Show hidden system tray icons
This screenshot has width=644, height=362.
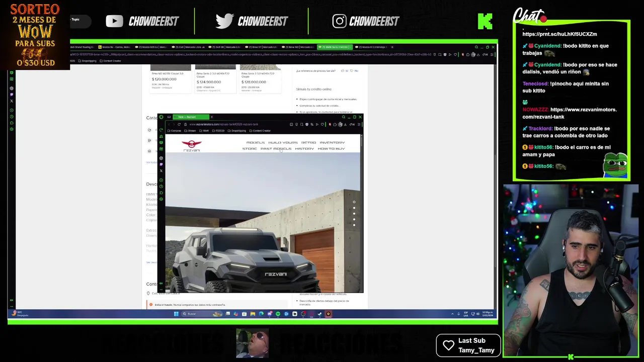(x=452, y=314)
